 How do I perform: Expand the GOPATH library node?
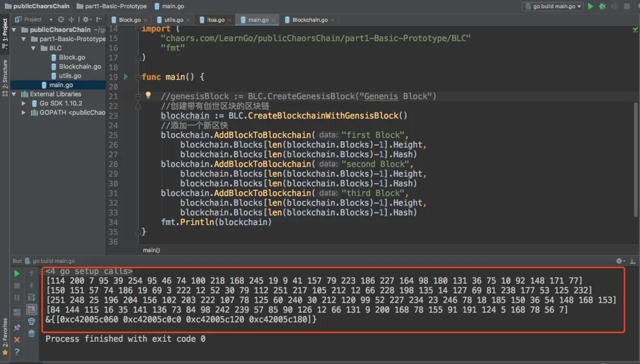pyautogui.click(x=24, y=113)
